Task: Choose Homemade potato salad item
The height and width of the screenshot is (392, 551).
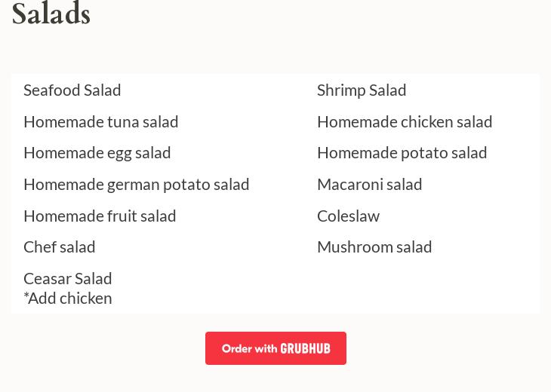Action: pyautogui.click(x=402, y=152)
